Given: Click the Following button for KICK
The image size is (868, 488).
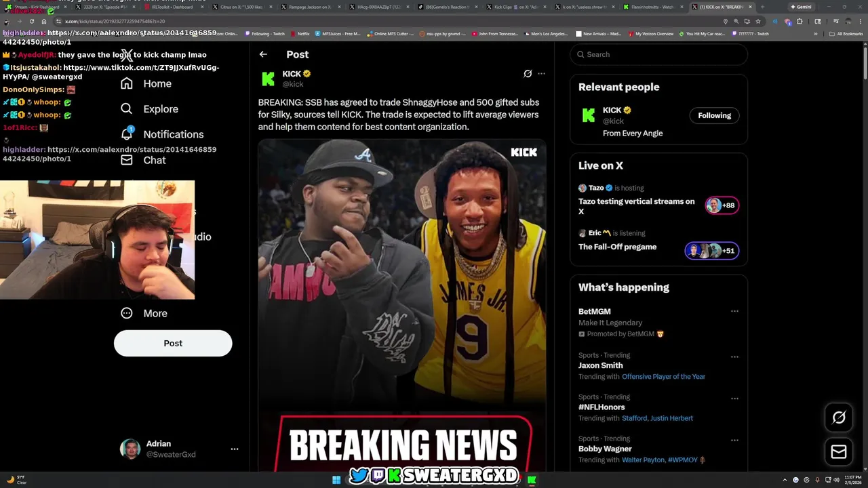Looking at the screenshot, I should pyautogui.click(x=714, y=115).
